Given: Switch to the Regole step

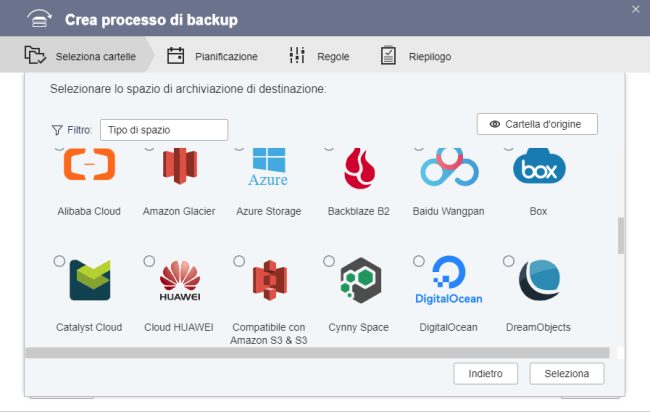Looking at the screenshot, I should point(319,56).
